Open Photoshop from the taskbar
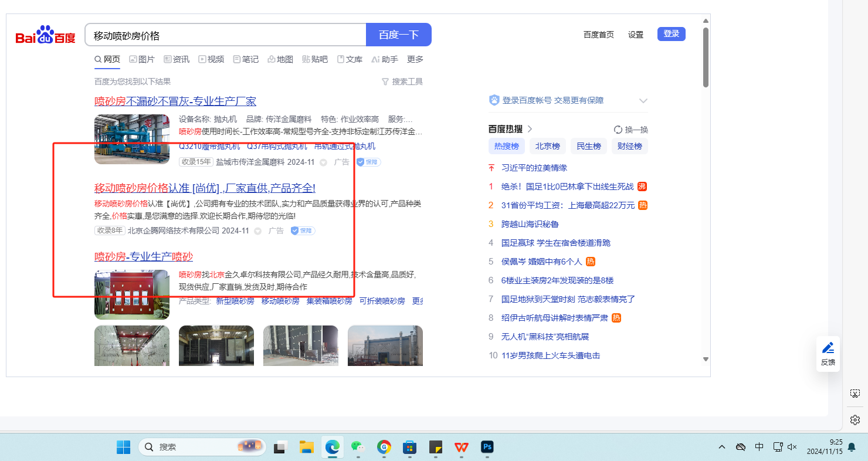The image size is (868, 461). pyautogui.click(x=487, y=447)
